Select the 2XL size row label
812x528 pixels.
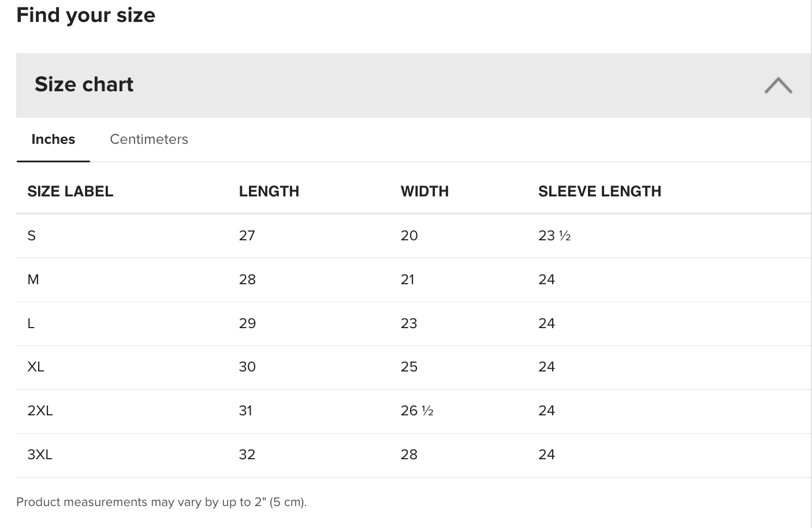[40, 411]
